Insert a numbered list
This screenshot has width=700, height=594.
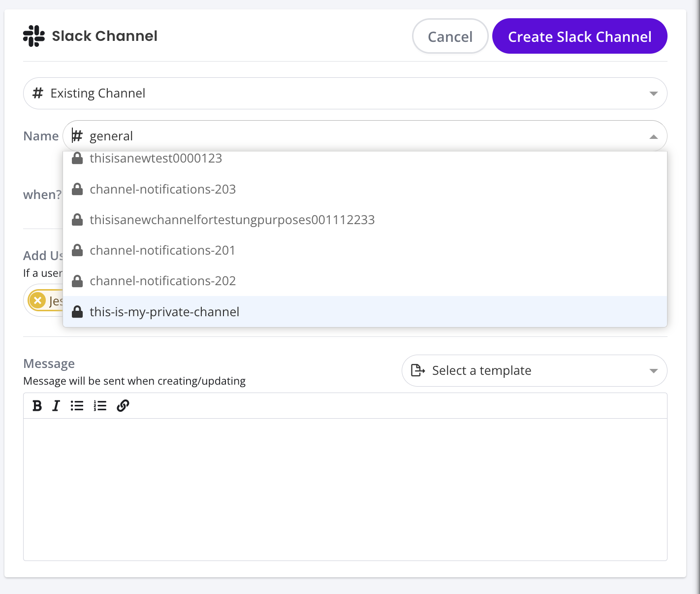(x=100, y=406)
